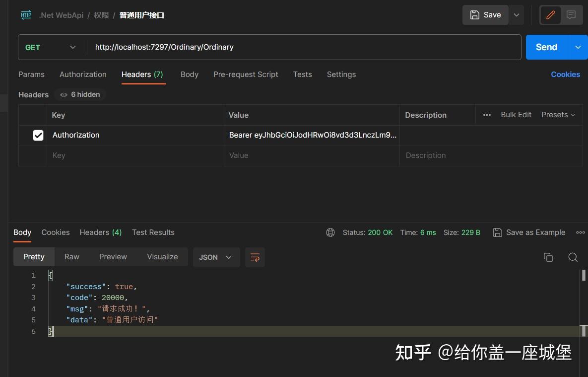Click the HTTP request type icon
The height and width of the screenshot is (377, 588).
click(x=26, y=15)
